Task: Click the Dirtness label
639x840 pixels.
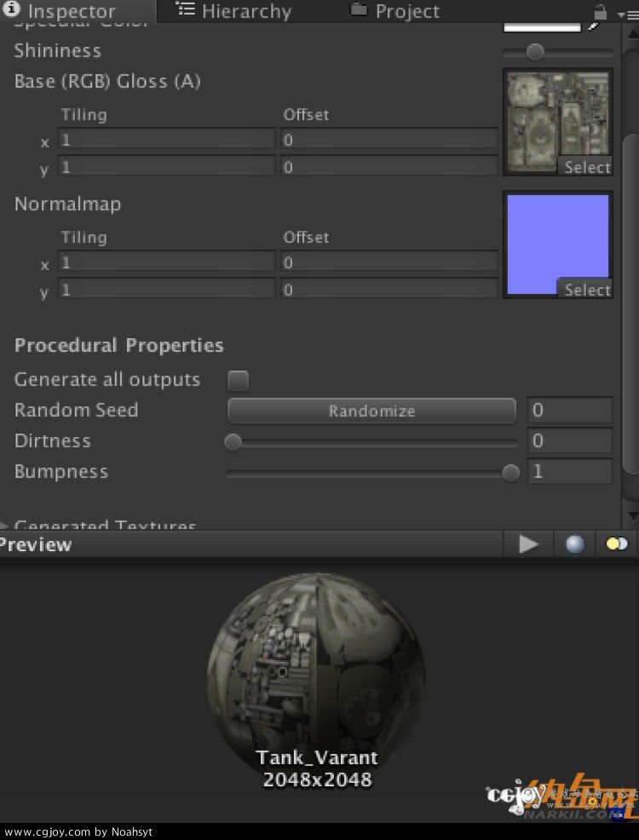Action: (x=53, y=441)
